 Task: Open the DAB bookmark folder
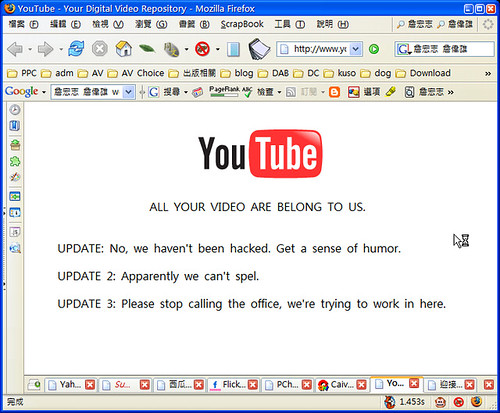click(x=273, y=73)
